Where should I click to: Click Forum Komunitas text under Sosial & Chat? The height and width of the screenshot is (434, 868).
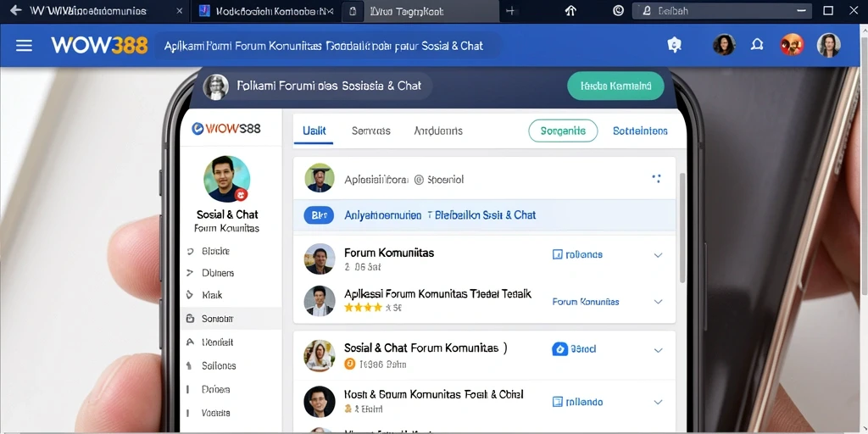pyautogui.click(x=226, y=228)
